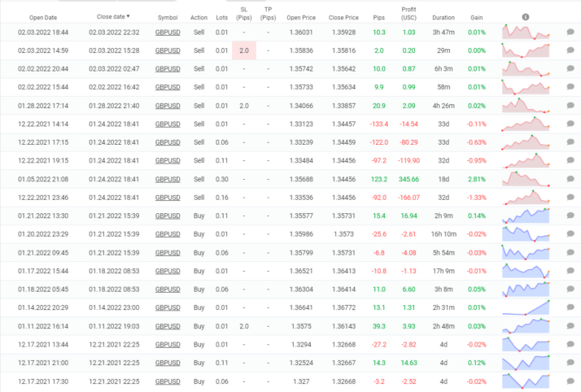This screenshot has height=392, width=581.
Task: Sort table by TP (Pips) header
Action: click(269, 13)
